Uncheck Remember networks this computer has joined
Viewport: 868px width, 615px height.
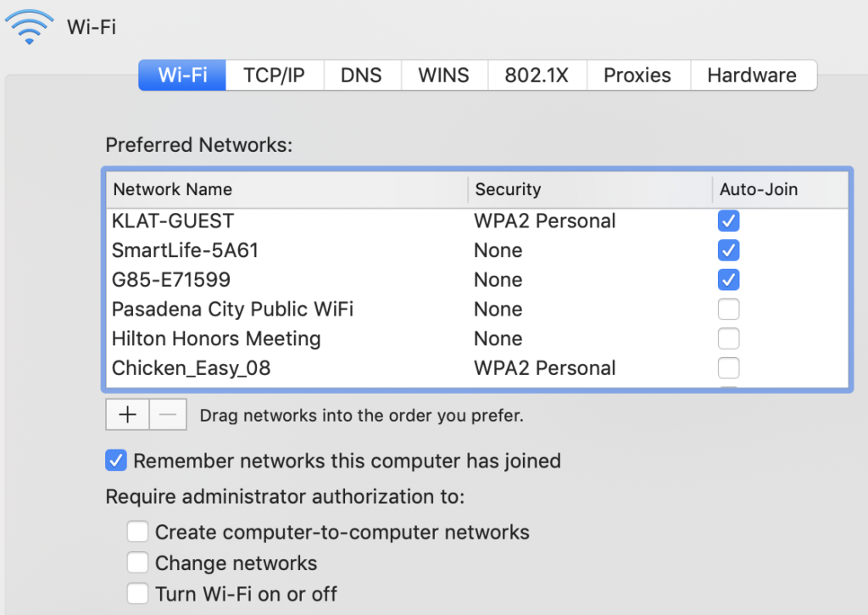tap(115, 461)
